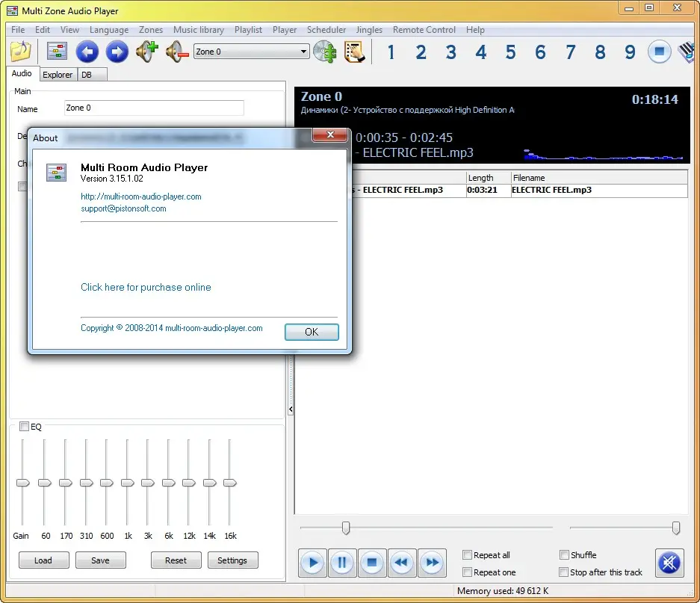The width and height of the screenshot is (700, 603).
Task: Select zone shortcut number 1
Action: (391, 52)
